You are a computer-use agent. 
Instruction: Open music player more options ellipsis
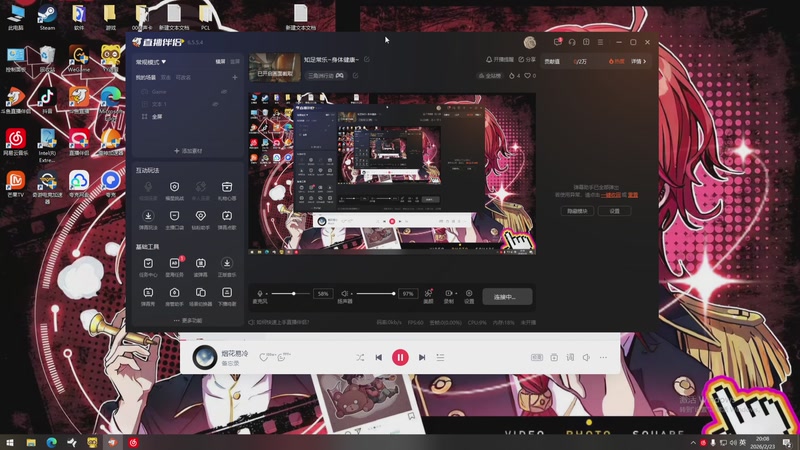(603, 358)
